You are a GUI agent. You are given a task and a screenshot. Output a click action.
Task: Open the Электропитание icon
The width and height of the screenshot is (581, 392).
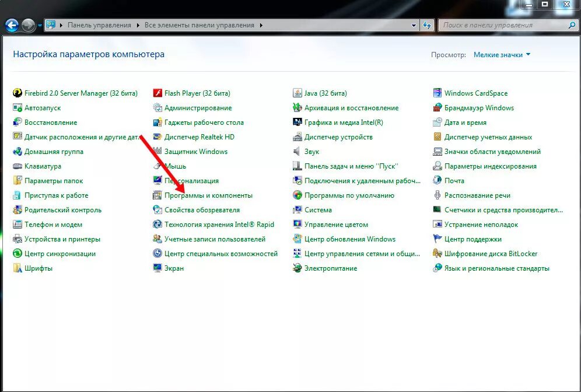coord(297,268)
